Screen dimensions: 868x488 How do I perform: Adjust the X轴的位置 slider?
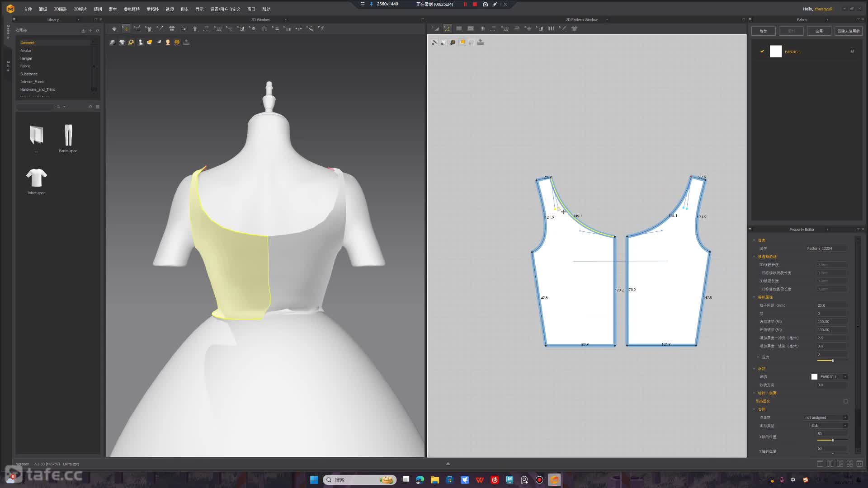(832, 440)
